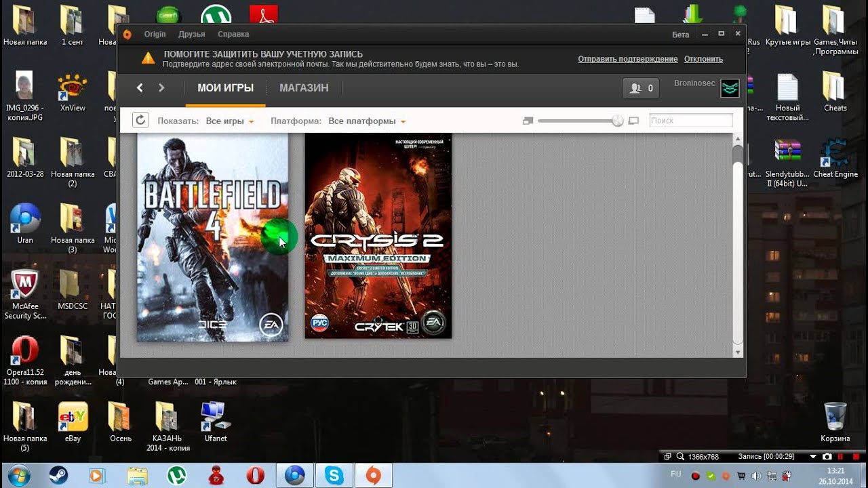Click the large thumbnails size icon

[x=634, y=121]
